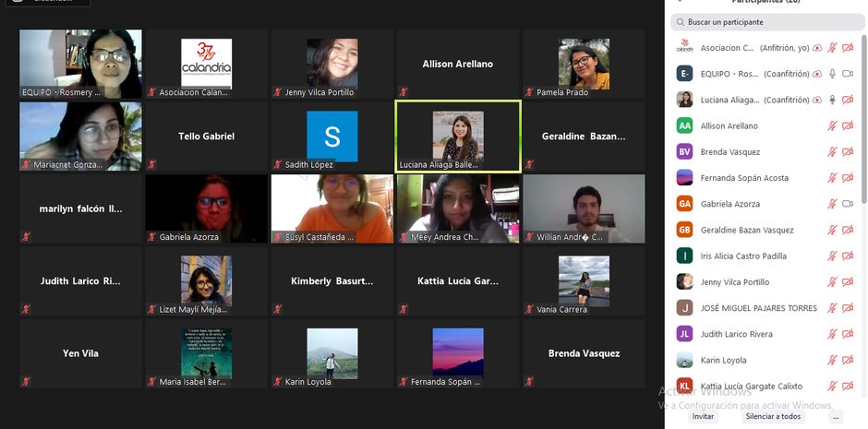Image resolution: width=868 pixels, height=429 pixels.
Task: Click GB avatar of Geraldine Bazan Vasquez
Action: 685,230
